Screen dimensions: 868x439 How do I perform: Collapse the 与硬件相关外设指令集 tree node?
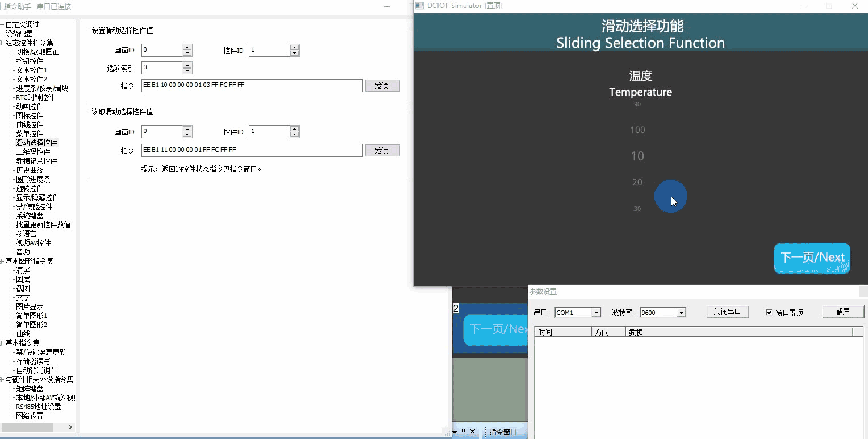click(2, 379)
